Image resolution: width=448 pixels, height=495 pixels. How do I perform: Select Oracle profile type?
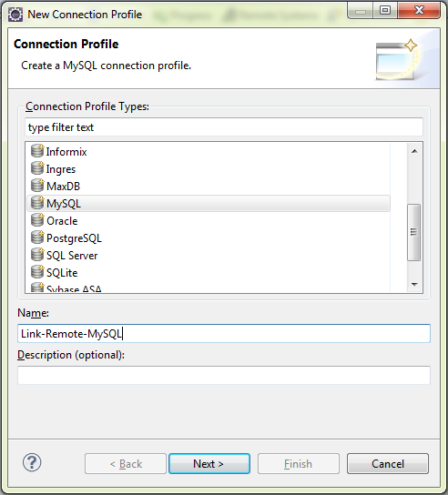62,221
